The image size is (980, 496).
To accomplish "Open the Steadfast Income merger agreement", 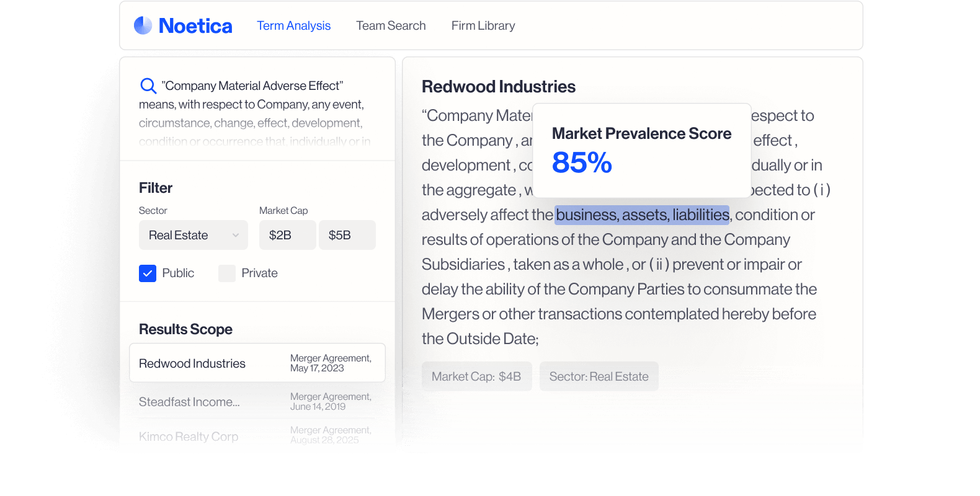I will 257,401.
